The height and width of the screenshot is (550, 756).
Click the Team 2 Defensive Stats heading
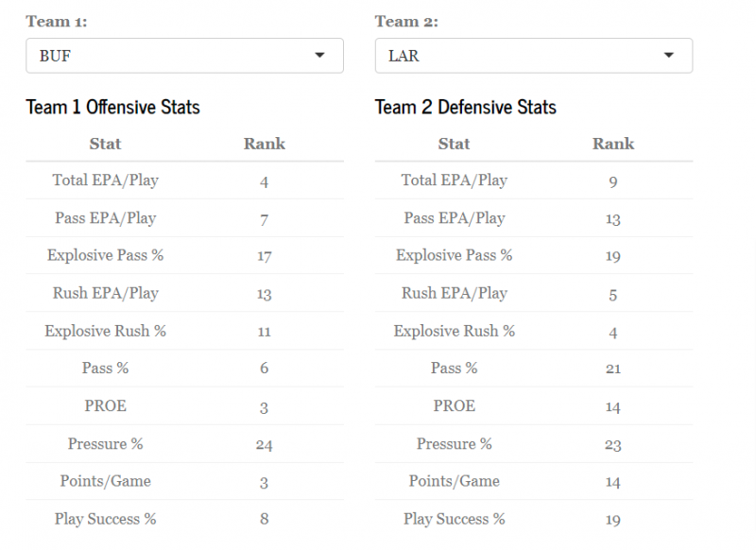tap(466, 107)
